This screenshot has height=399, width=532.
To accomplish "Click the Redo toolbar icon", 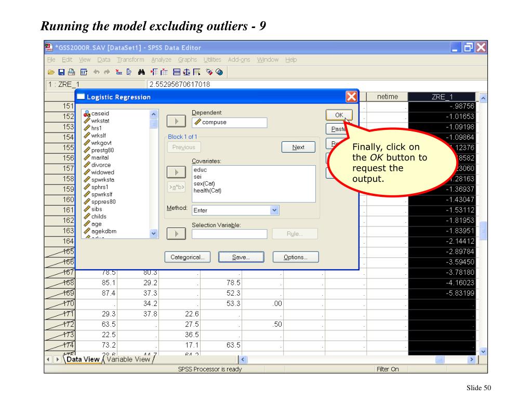I will [107, 72].
